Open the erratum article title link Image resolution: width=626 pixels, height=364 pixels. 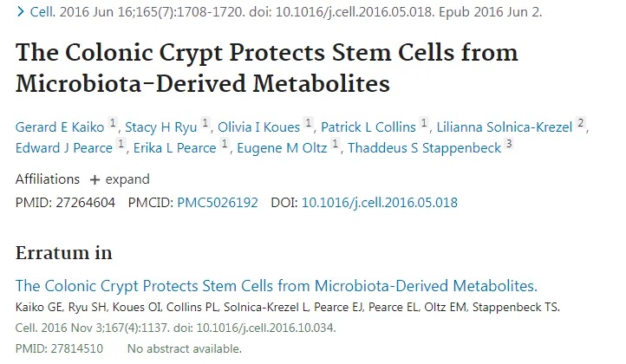point(277,286)
